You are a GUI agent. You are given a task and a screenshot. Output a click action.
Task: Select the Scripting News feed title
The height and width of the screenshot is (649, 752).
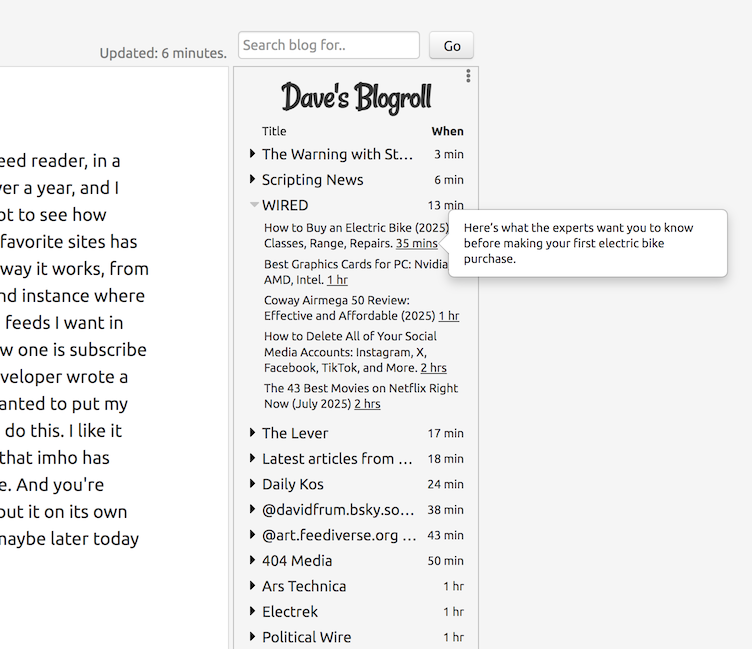[312, 180]
